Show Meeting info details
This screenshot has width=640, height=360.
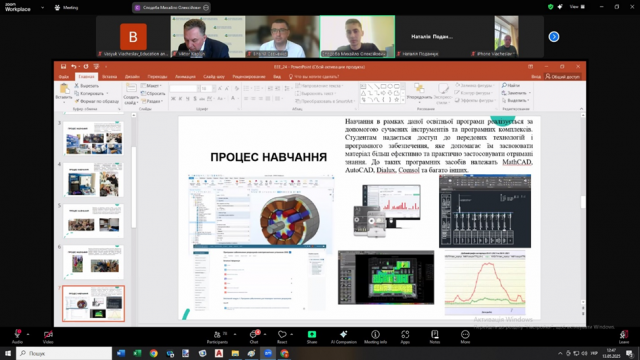point(375,337)
